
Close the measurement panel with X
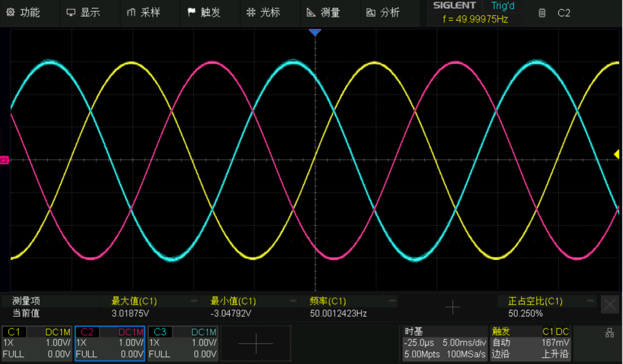tap(610, 305)
